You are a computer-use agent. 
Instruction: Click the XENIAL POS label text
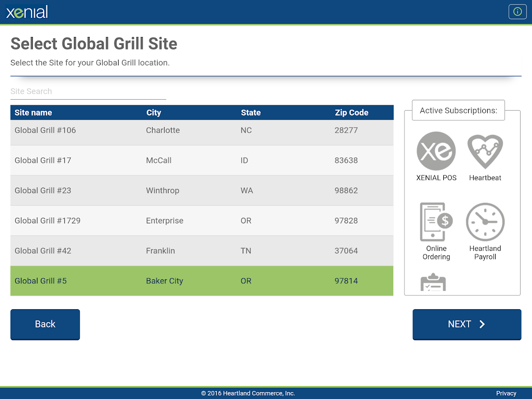pyautogui.click(x=436, y=178)
